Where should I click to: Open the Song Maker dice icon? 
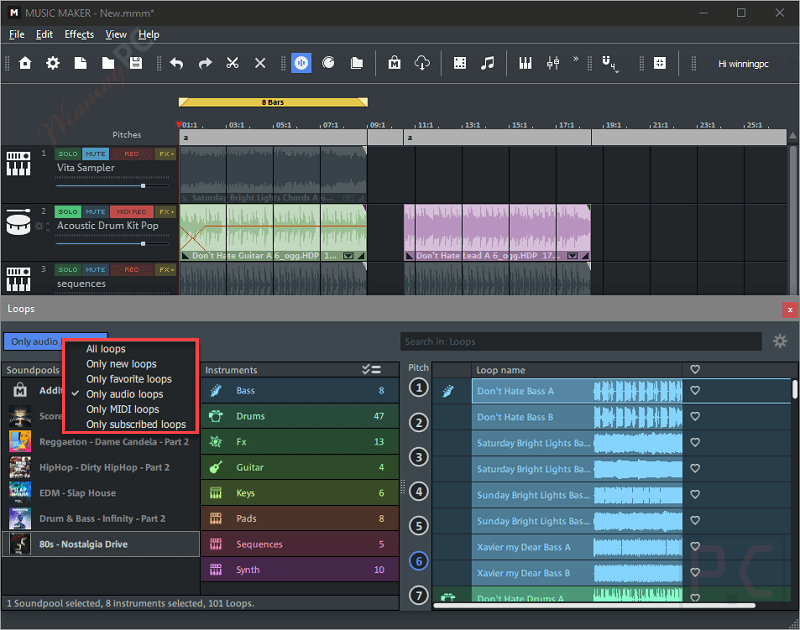point(460,63)
